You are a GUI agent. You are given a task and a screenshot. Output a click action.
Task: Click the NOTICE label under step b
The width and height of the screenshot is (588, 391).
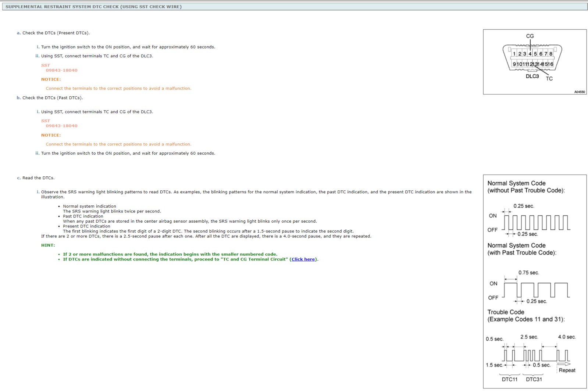pyautogui.click(x=51, y=135)
